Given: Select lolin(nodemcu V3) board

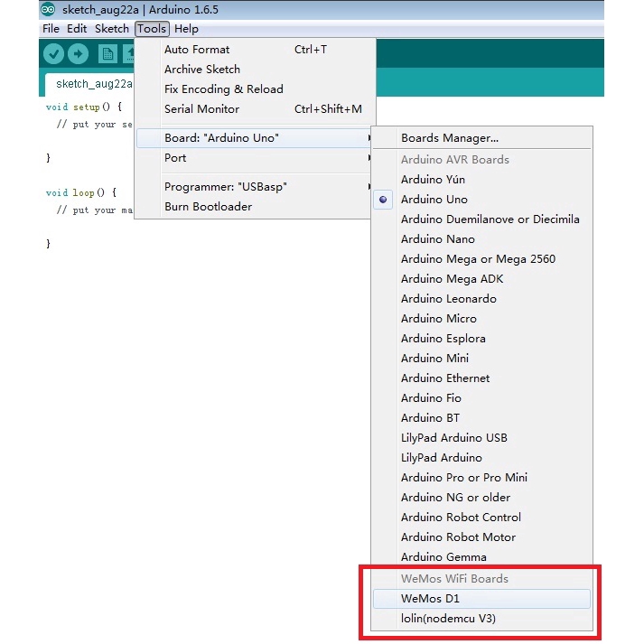Looking at the screenshot, I should (x=448, y=619).
